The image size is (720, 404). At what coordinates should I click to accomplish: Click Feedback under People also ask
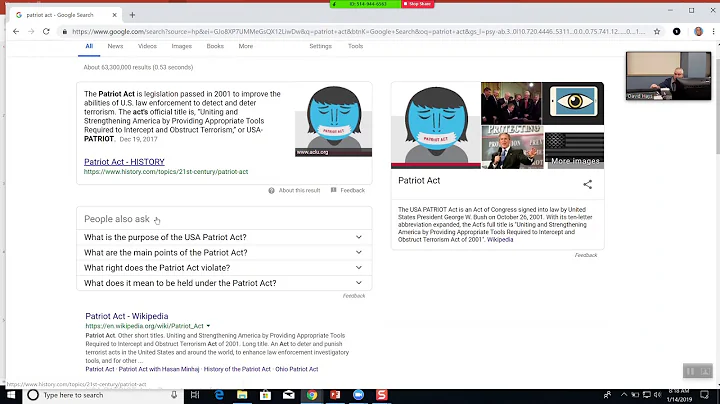pyautogui.click(x=354, y=296)
